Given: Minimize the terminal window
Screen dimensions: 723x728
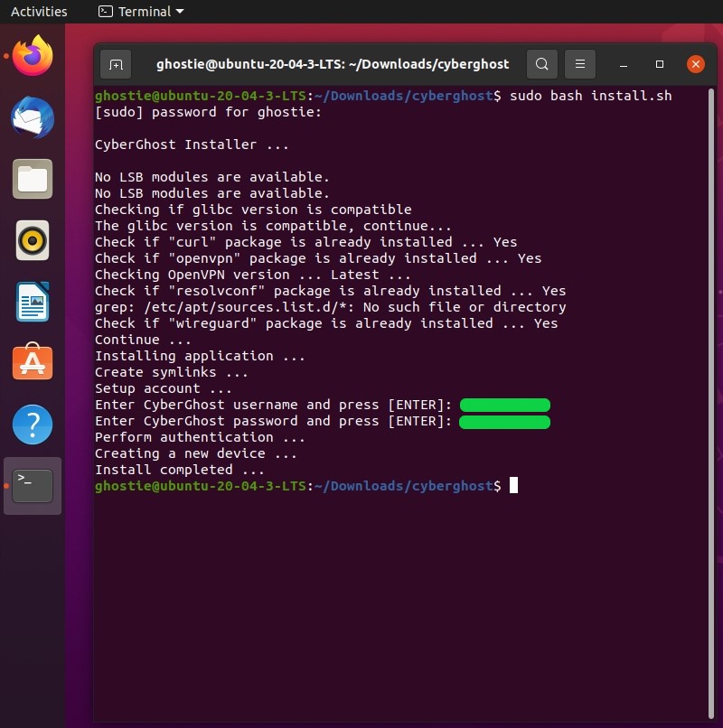Looking at the screenshot, I should [624, 64].
